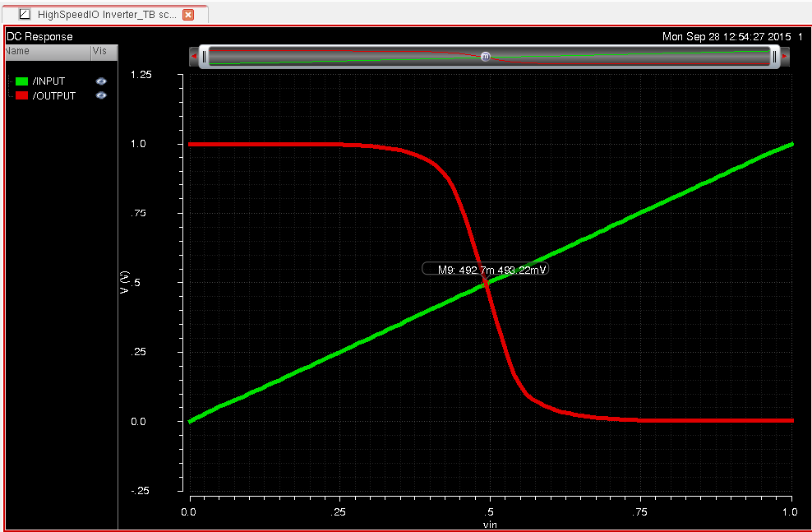Click the DC Response title label

[x=39, y=36]
